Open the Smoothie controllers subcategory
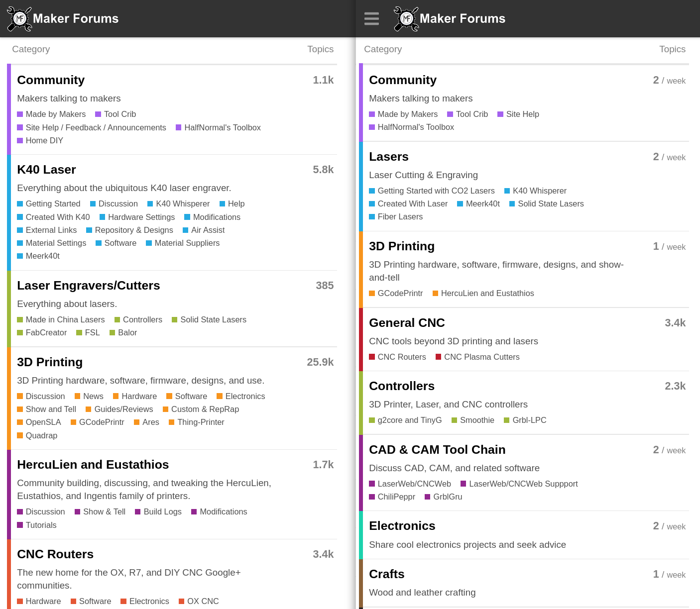 477,420
